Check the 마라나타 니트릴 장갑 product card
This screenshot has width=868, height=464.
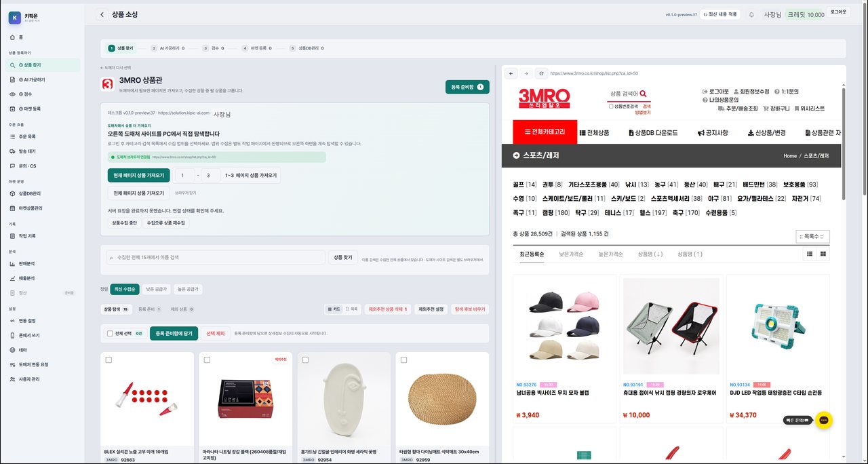point(207,360)
